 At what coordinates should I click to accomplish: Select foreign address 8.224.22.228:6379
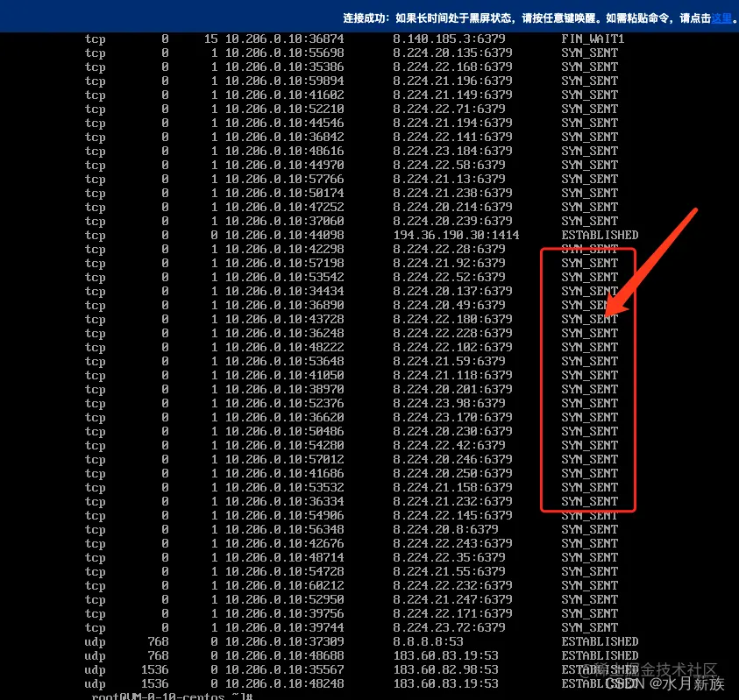click(453, 333)
